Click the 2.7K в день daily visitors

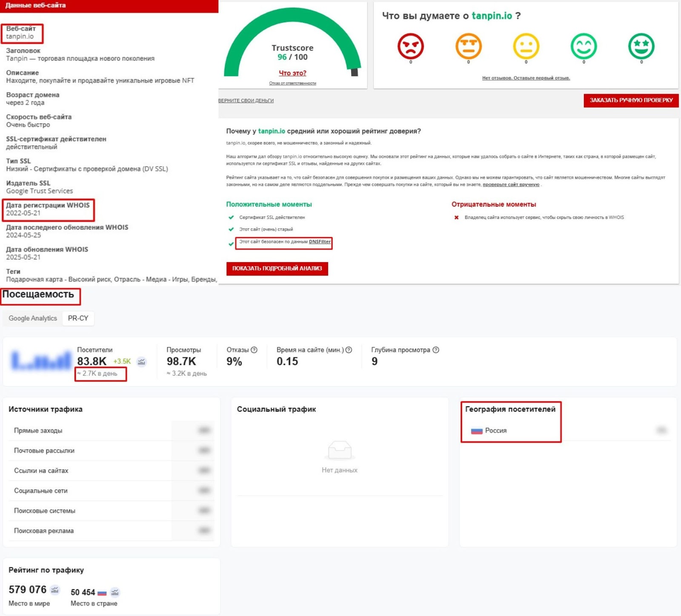(x=97, y=374)
